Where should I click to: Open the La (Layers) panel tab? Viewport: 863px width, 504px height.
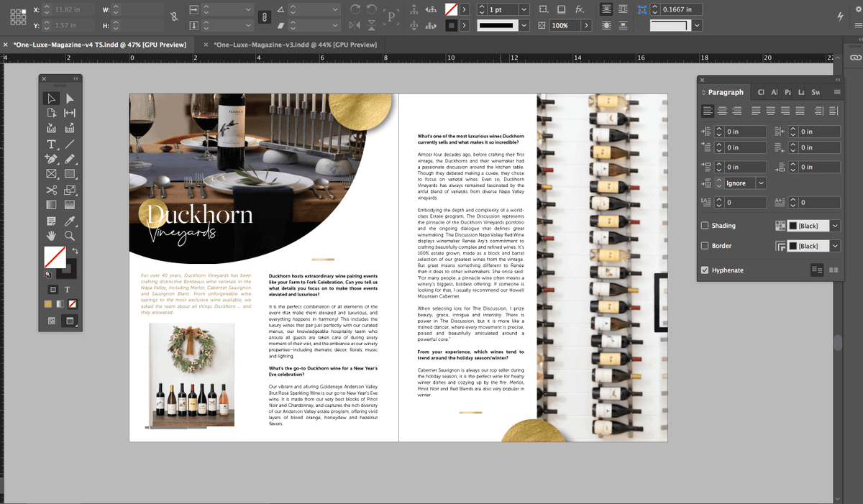802,92
